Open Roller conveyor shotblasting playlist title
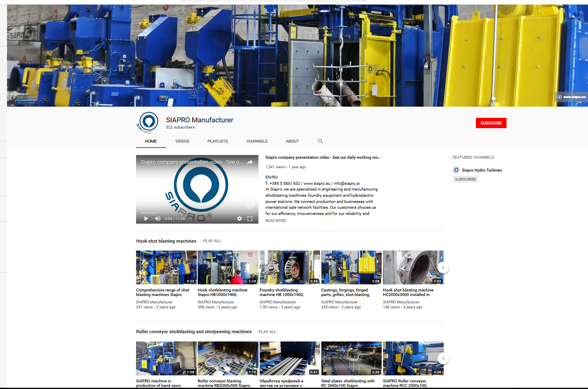Image resolution: width=588 pixels, height=389 pixels. click(x=194, y=332)
